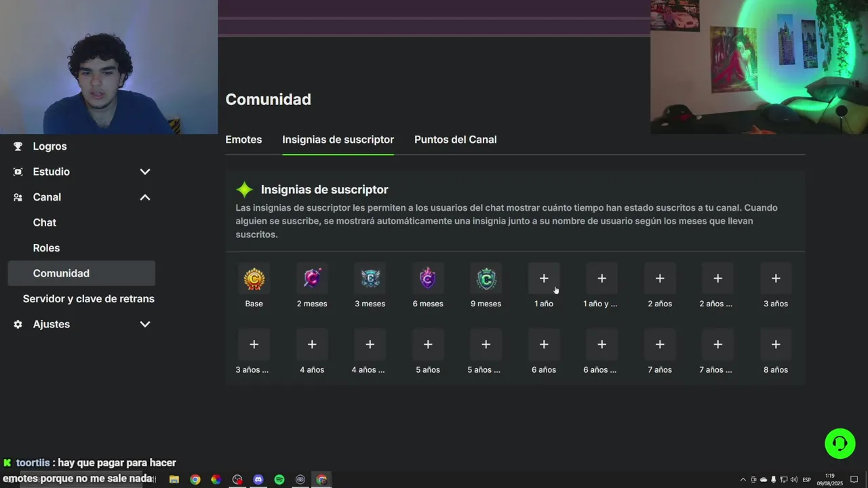Click the plus above '7 años ...'
Viewport: 868px width, 488px height.
click(717, 344)
